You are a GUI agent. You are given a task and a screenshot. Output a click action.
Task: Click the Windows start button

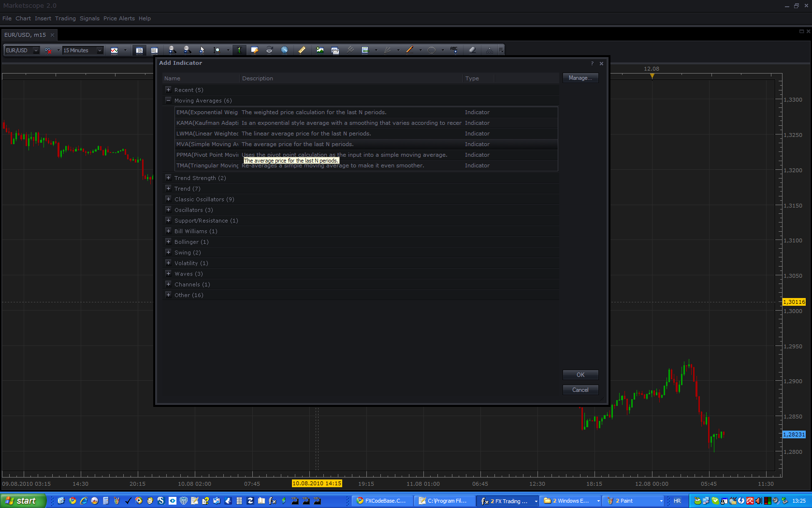point(23,501)
